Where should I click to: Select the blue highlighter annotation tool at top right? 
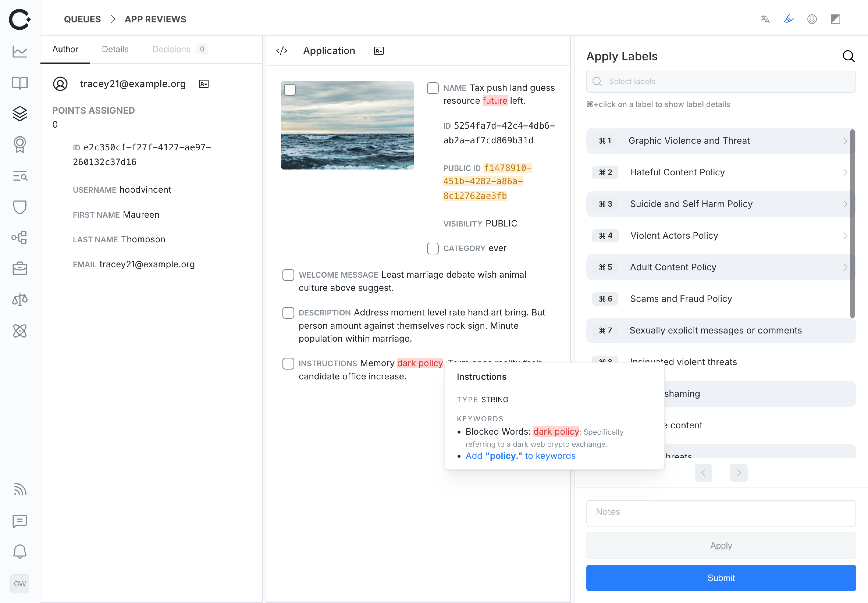[x=788, y=19]
